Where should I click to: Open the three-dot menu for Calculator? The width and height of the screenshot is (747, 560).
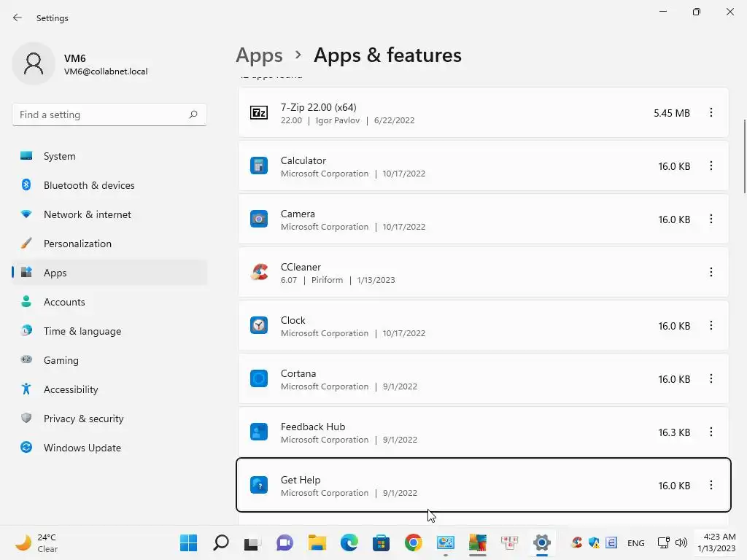pyautogui.click(x=711, y=166)
